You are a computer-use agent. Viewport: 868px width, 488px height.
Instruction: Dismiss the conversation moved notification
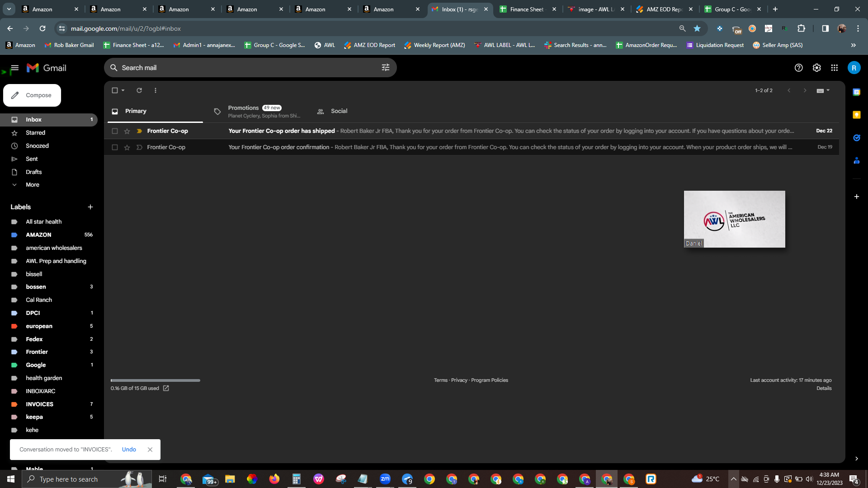coord(150,450)
